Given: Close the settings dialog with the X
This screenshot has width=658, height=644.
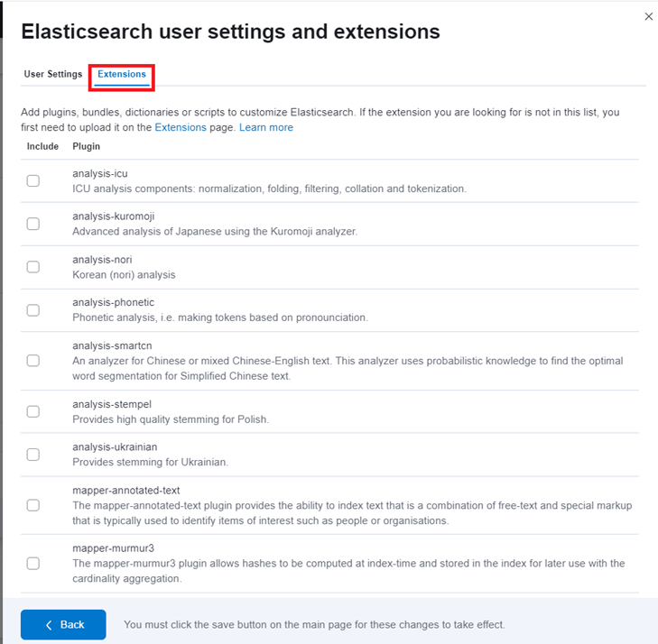Looking at the screenshot, I should [648, 16].
